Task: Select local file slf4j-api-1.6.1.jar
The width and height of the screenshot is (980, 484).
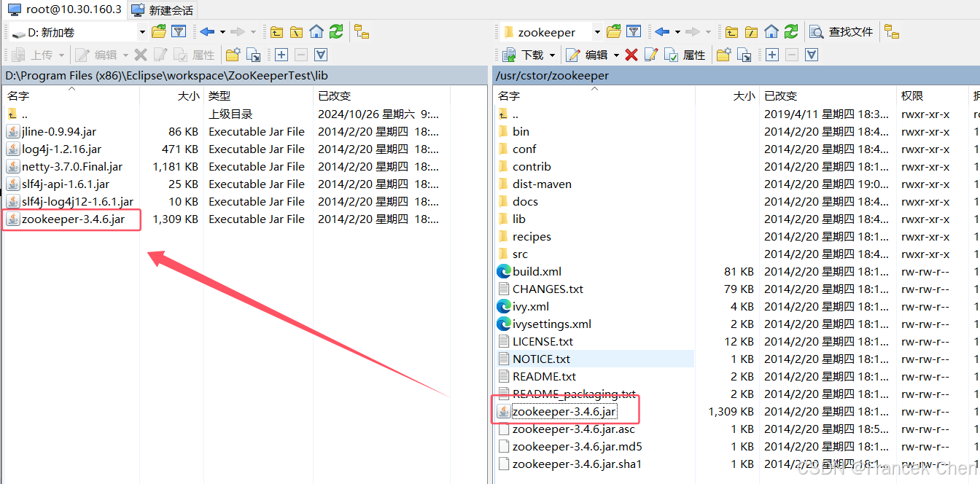Action: pyautogui.click(x=66, y=184)
